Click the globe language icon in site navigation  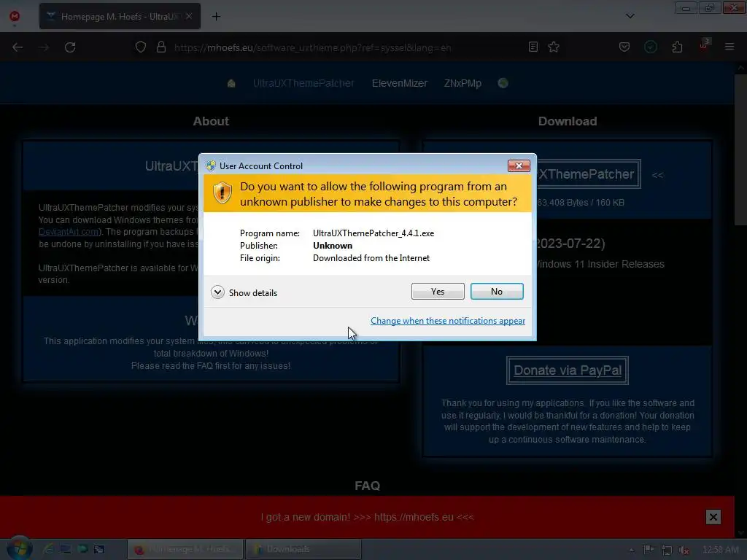coord(503,83)
